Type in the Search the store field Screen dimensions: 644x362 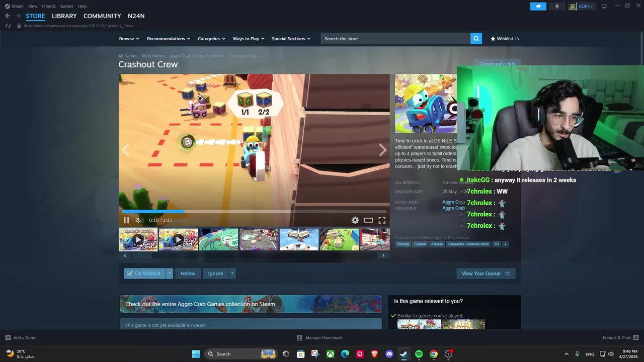(395, 39)
